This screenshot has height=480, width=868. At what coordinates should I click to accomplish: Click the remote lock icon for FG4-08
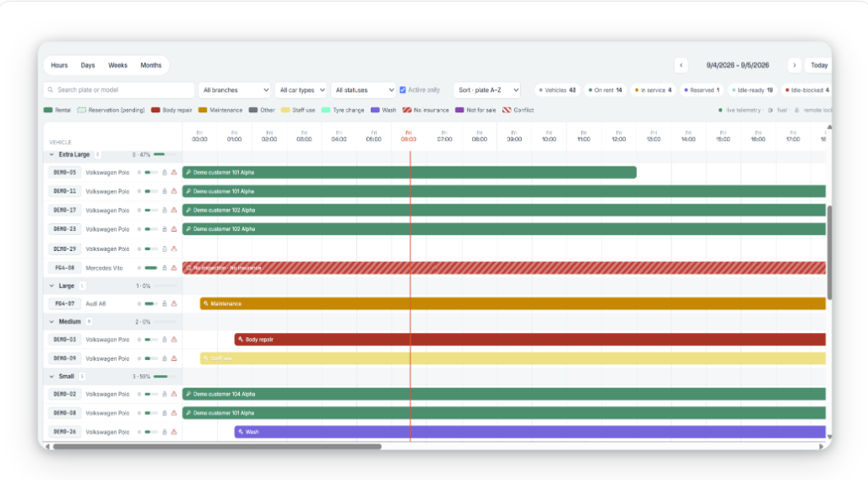point(165,268)
